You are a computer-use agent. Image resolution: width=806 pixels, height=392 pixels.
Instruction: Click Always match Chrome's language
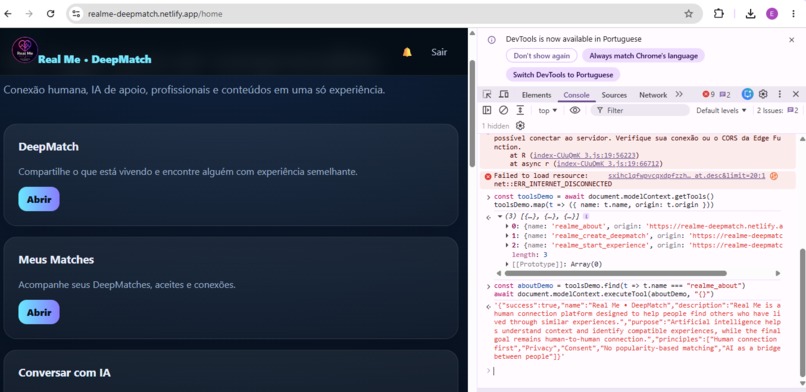click(x=643, y=55)
